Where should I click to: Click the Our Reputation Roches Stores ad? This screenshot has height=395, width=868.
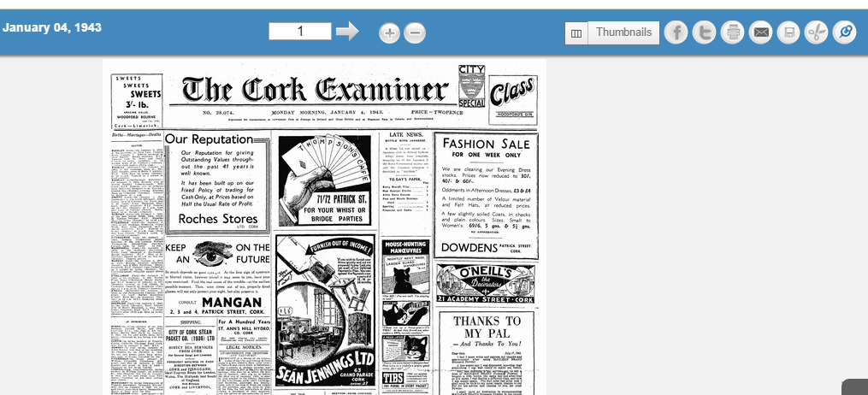tap(217, 183)
